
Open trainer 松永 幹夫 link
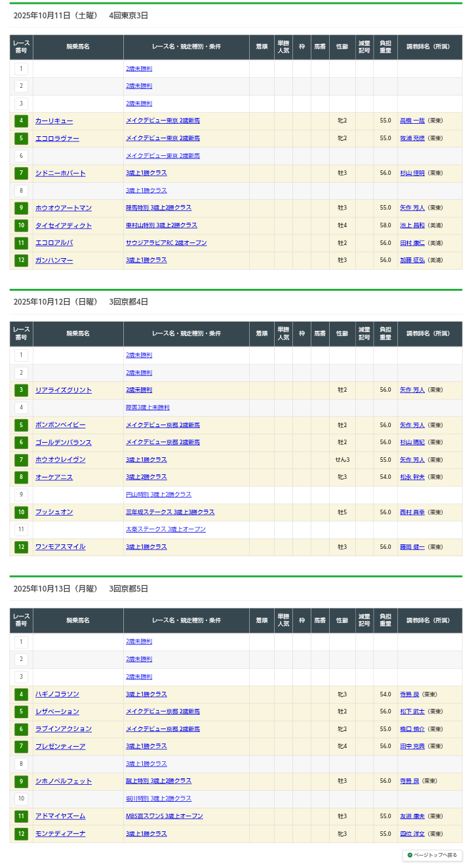click(412, 477)
